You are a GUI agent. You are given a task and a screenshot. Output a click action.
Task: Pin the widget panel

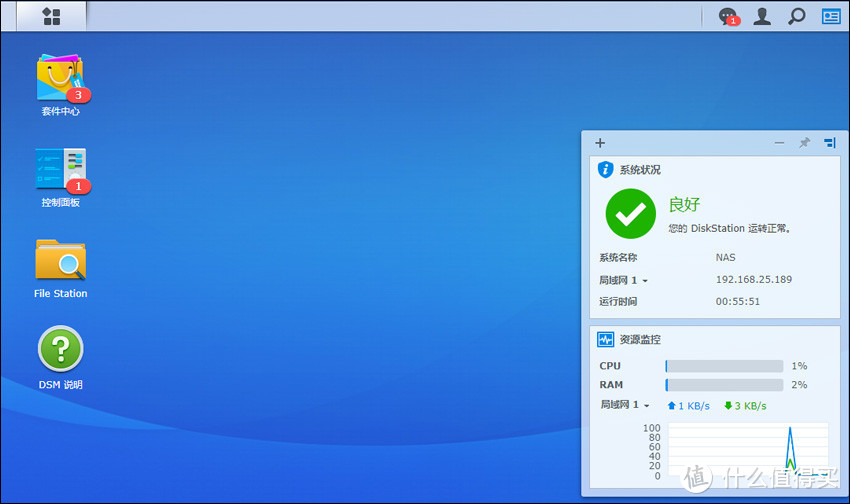coord(804,143)
